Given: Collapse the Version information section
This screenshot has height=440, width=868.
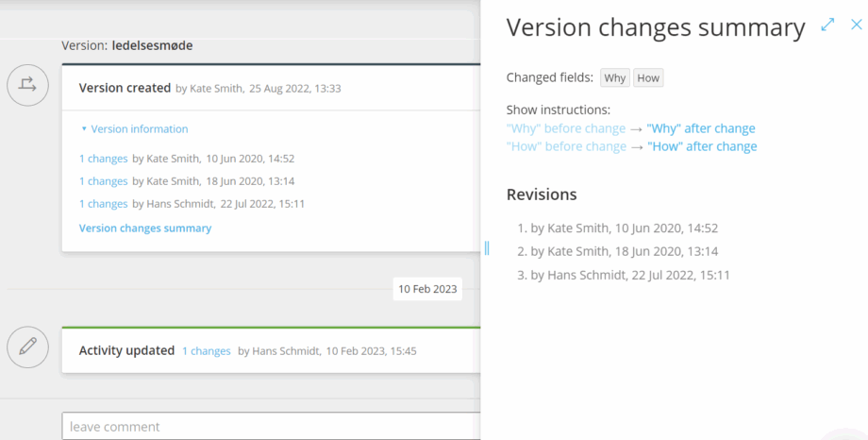Looking at the screenshot, I should pos(134,129).
